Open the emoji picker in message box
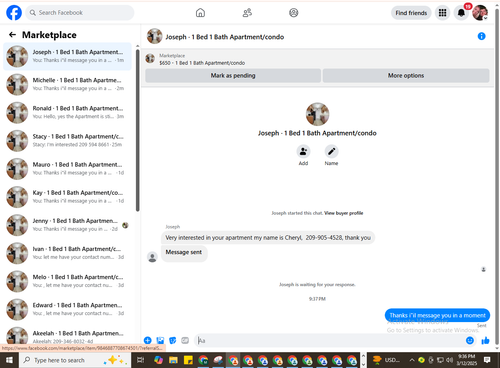500x368 pixels. 470,340
